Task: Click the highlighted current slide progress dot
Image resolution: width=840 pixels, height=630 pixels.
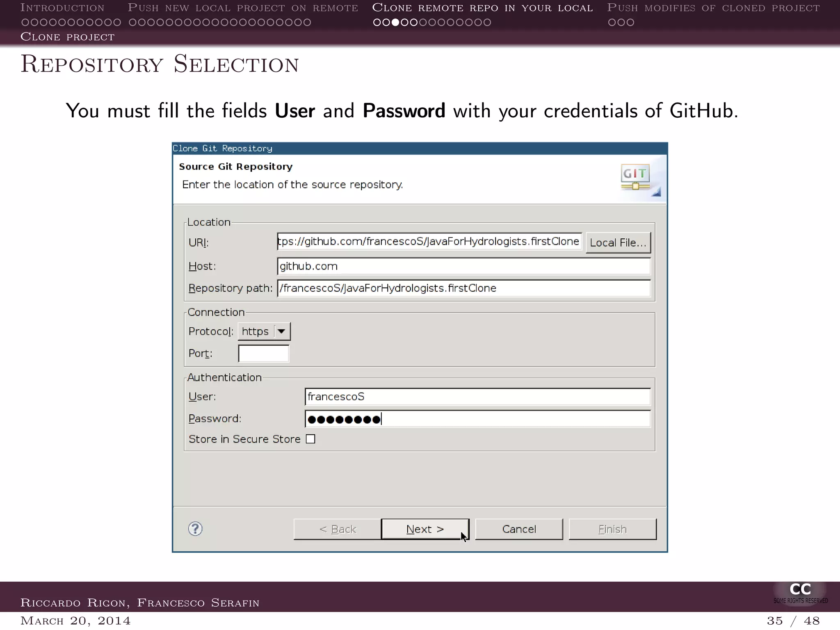Action: (395, 22)
